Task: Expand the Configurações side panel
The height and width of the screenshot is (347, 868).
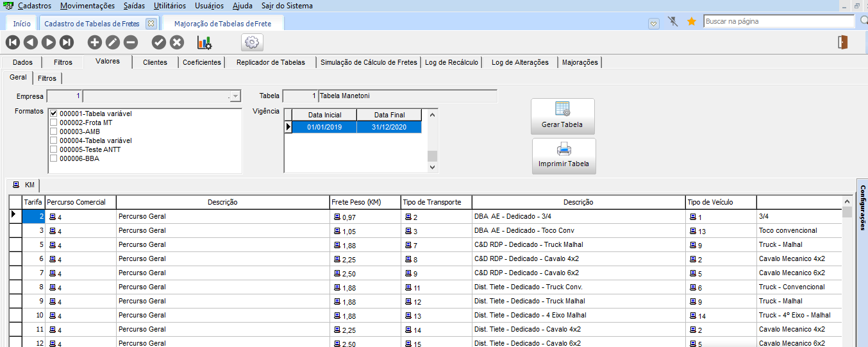Action: (x=862, y=205)
